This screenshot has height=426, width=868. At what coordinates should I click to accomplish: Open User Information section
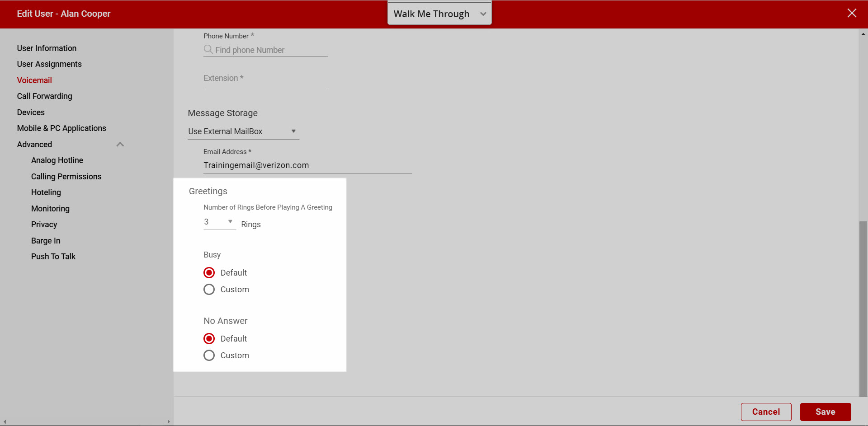coord(47,48)
